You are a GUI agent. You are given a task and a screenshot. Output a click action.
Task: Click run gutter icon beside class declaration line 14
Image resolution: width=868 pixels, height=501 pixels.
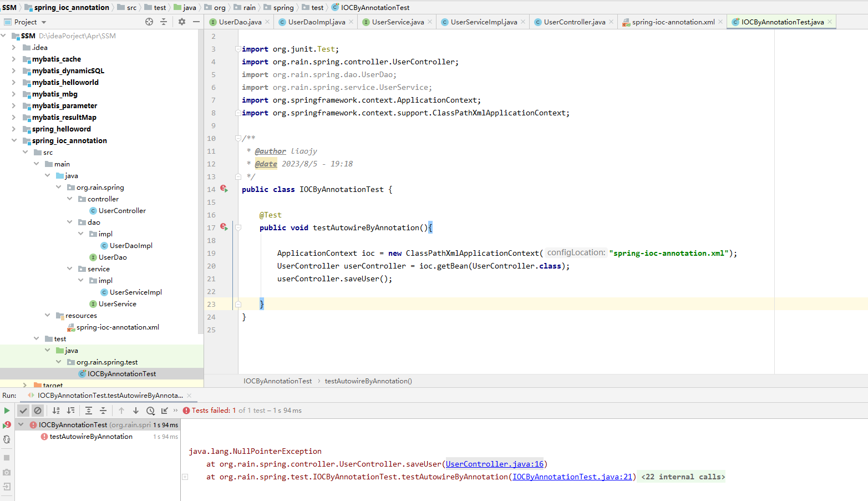[x=224, y=189]
